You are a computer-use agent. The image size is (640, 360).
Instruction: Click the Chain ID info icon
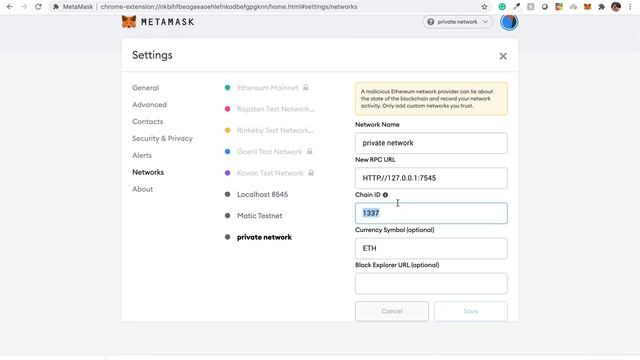(x=385, y=195)
